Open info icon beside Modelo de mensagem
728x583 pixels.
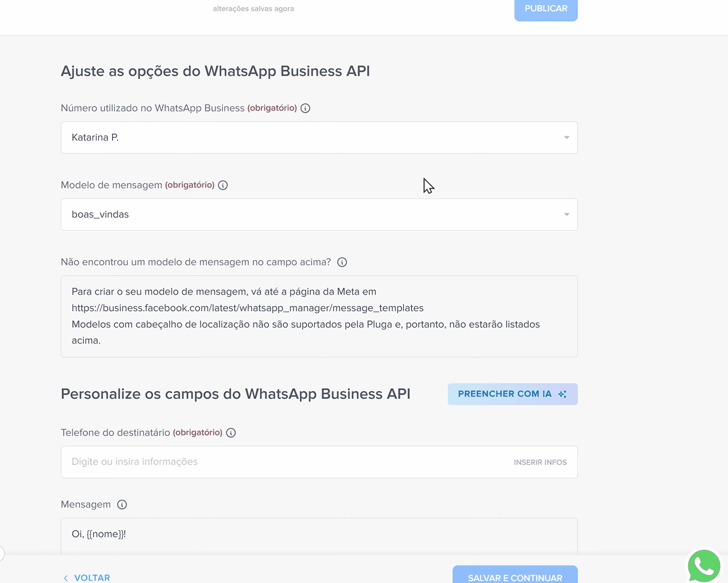(223, 185)
